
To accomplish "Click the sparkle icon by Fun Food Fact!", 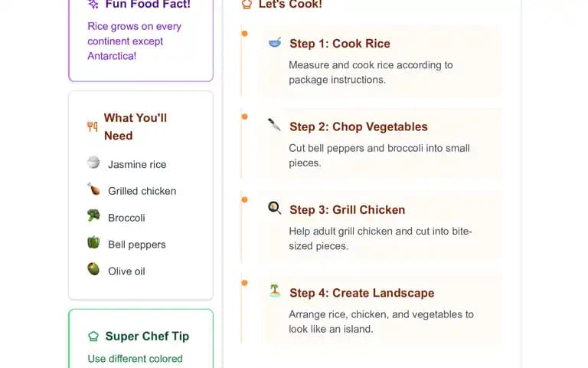I will pos(93,4).
